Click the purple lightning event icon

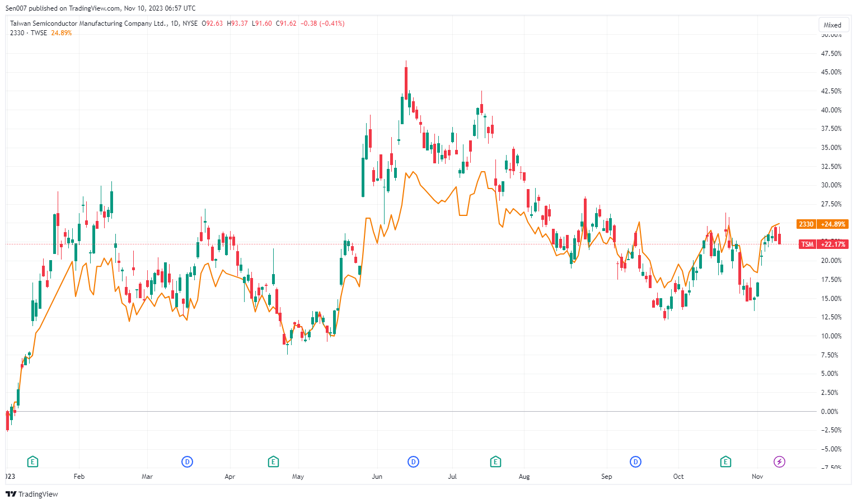pos(779,461)
